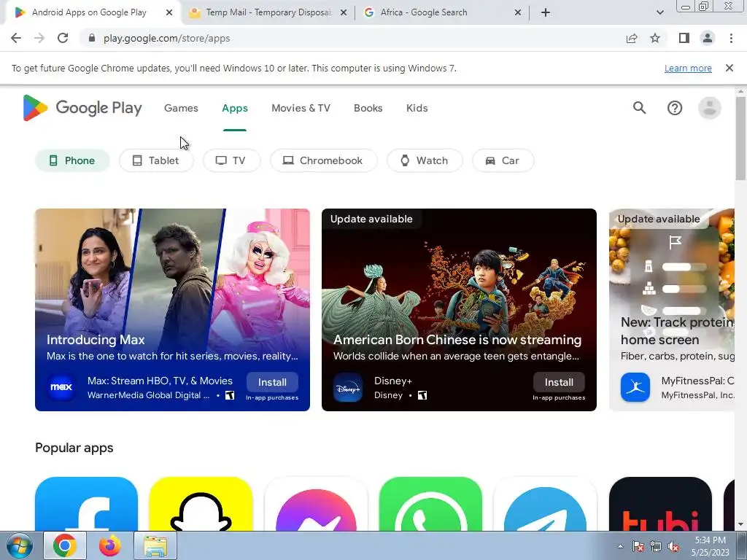Image resolution: width=747 pixels, height=560 pixels.
Task: Close the Temp Mail tab
Action: click(343, 12)
